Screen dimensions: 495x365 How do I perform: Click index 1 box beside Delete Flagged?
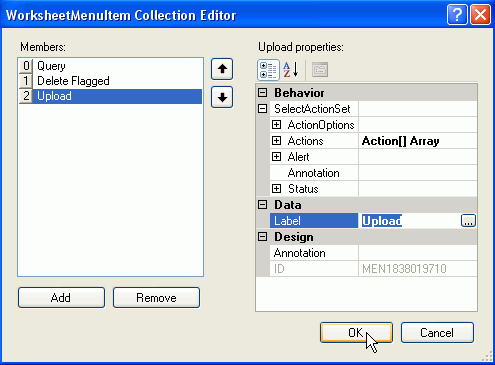click(26, 81)
